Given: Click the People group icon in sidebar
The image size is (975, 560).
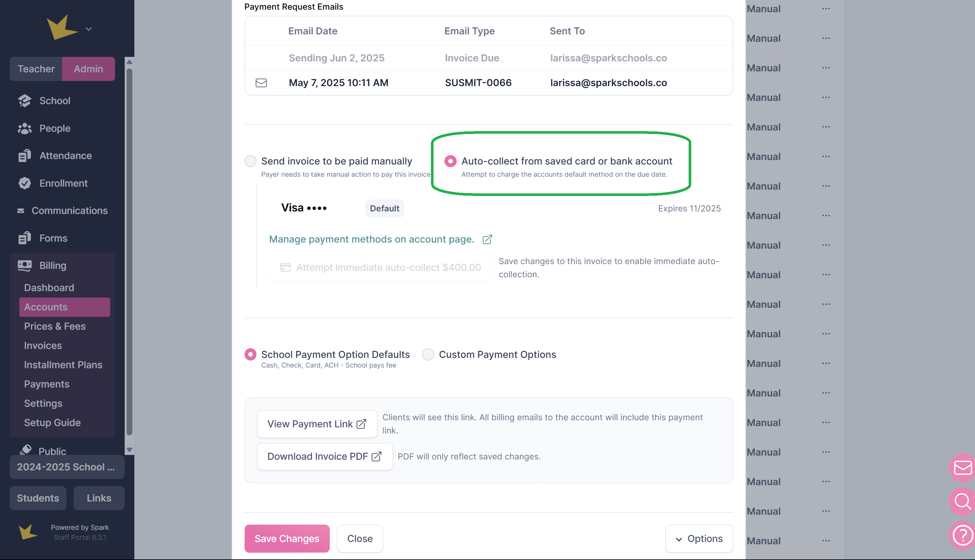Looking at the screenshot, I should 25,129.
